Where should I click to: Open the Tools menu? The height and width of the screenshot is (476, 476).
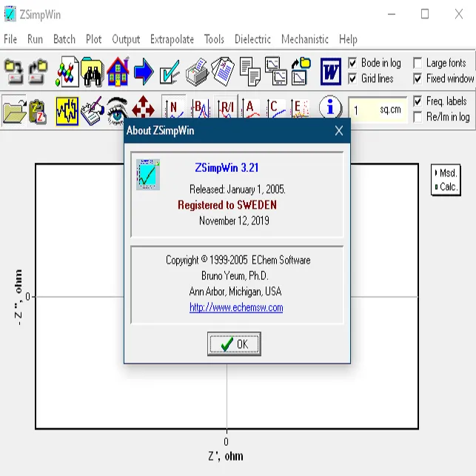(x=214, y=39)
